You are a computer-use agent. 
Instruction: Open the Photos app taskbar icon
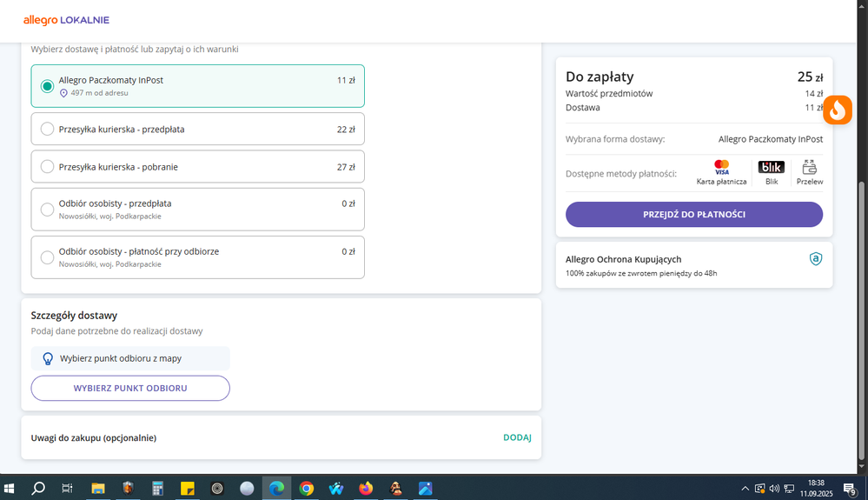pyautogui.click(x=425, y=489)
